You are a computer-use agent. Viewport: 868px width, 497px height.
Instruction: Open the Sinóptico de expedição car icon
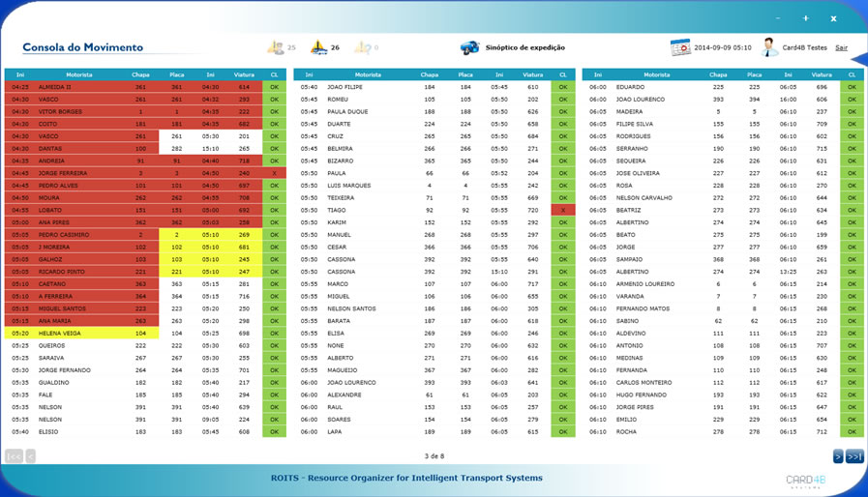coord(469,47)
